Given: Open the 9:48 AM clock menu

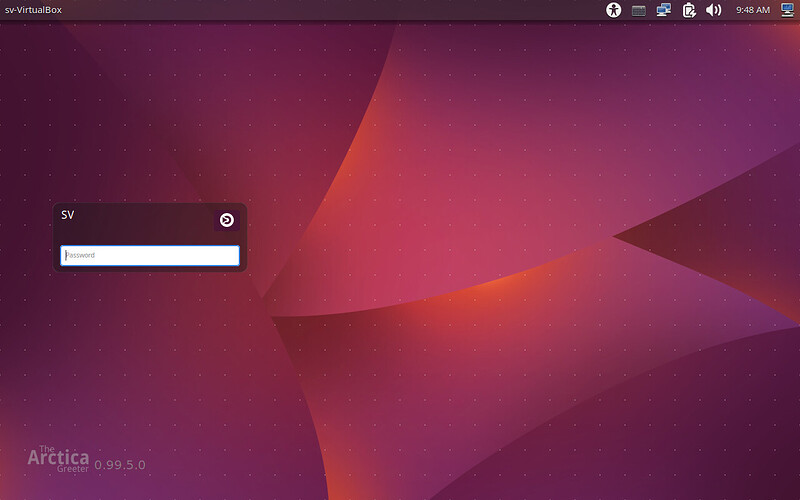Looking at the screenshot, I should [753, 10].
